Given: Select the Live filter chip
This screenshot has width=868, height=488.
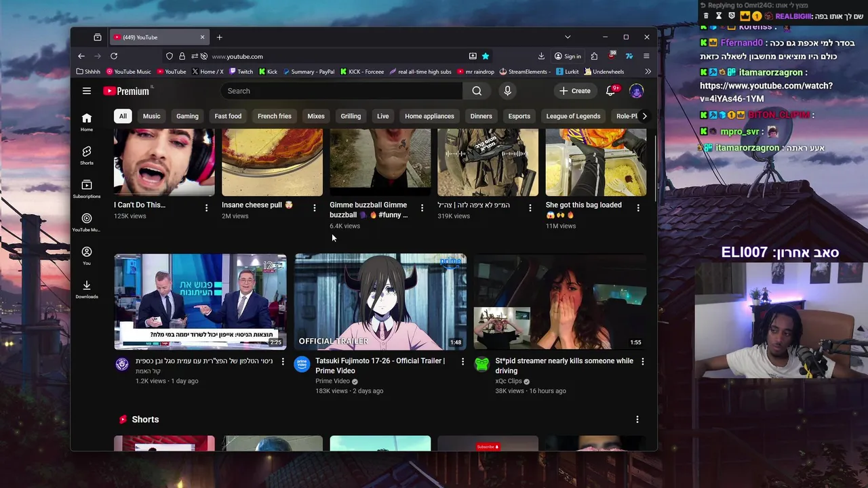Looking at the screenshot, I should pos(383,116).
